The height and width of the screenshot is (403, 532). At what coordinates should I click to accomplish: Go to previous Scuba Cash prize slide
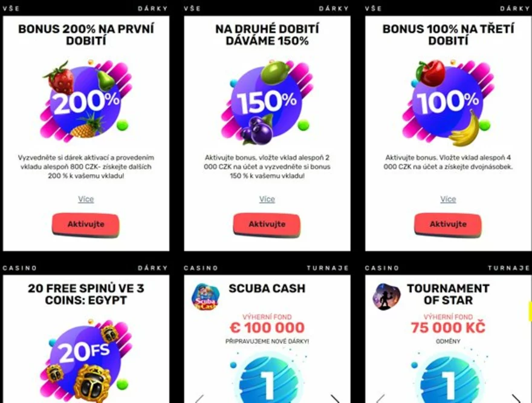[200, 399]
